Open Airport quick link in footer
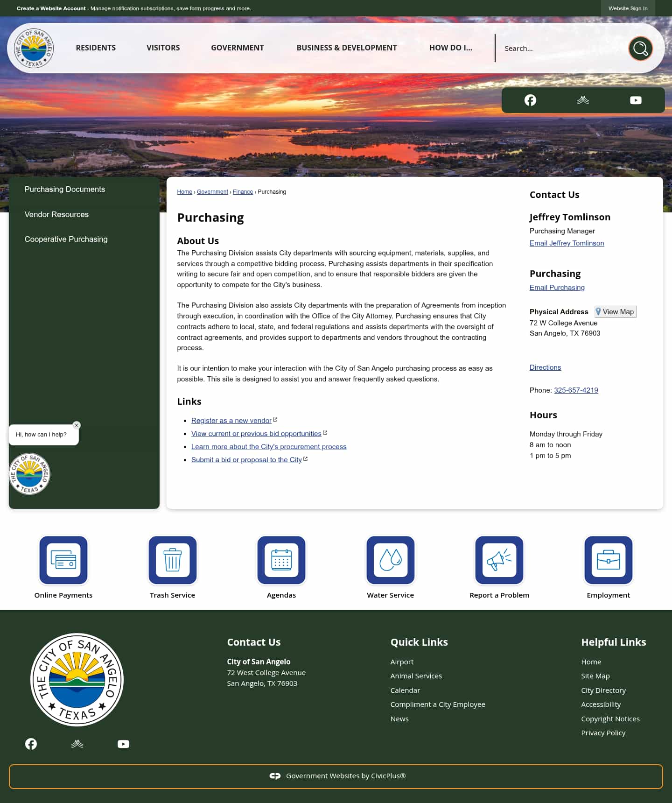Viewport: 672px width, 803px height. coord(402,662)
